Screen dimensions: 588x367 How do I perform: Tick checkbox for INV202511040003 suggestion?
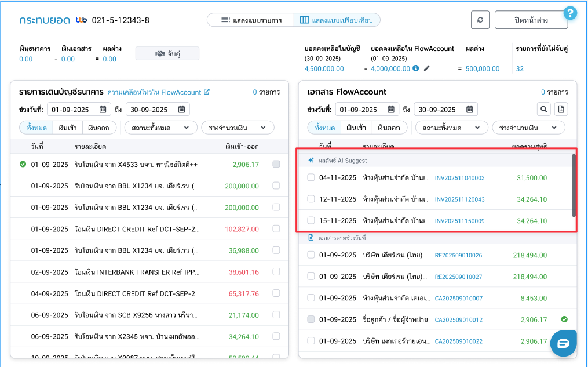311,178
